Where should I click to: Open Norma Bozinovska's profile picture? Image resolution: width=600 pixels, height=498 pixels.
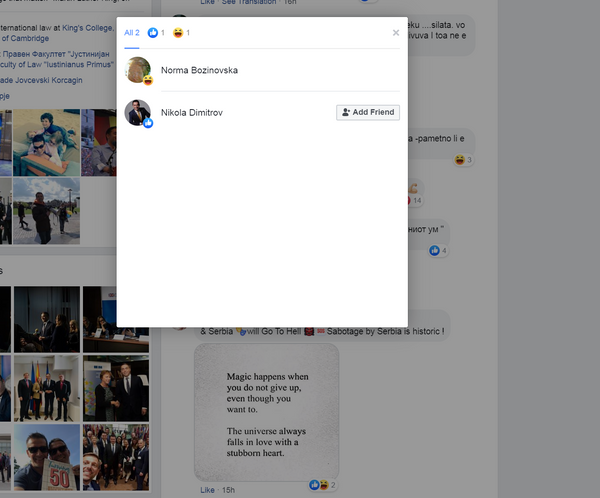pos(138,70)
